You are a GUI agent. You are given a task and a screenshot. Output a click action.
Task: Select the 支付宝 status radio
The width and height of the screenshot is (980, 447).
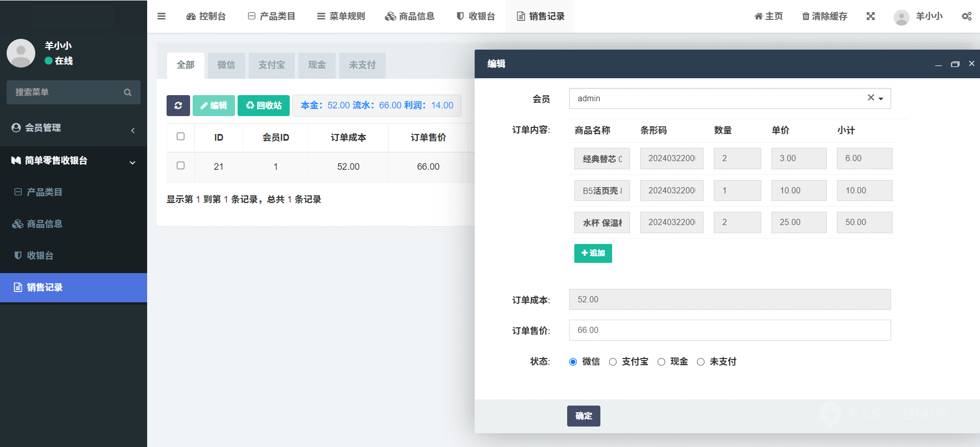click(x=613, y=362)
